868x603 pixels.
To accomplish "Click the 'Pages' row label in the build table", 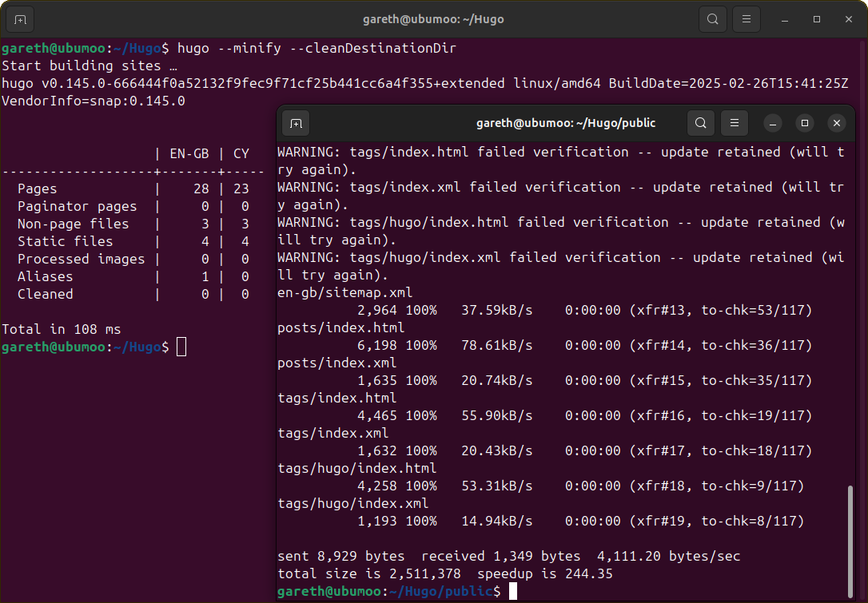I will (37, 189).
